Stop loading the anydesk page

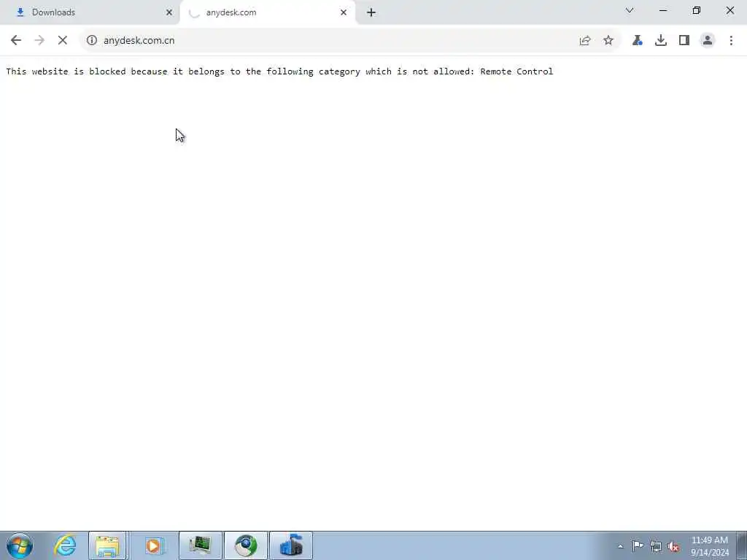tap(63, 41)
